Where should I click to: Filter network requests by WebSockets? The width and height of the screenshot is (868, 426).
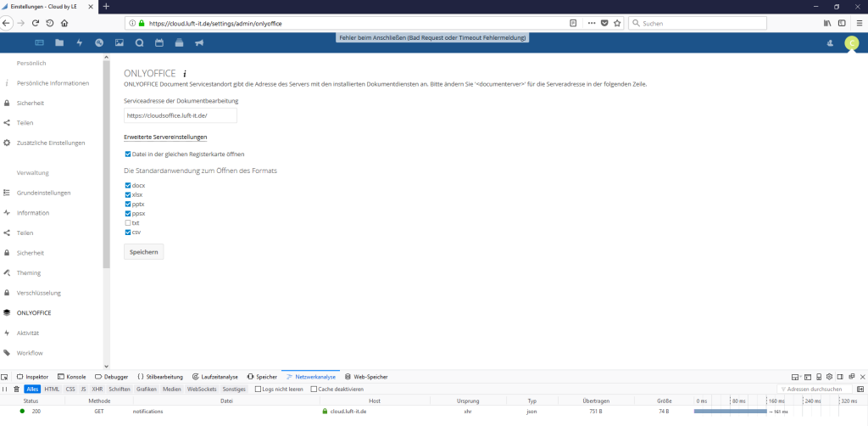[x=202, y=390]
